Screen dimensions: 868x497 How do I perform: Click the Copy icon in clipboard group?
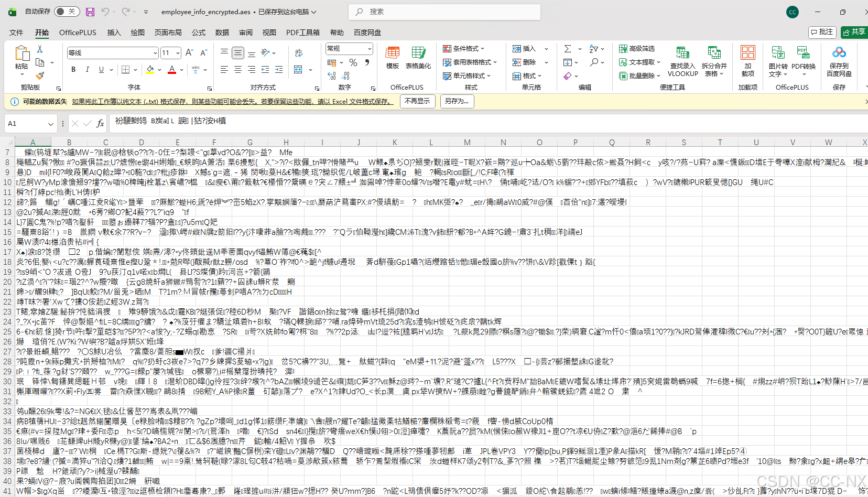coord(40,62)
